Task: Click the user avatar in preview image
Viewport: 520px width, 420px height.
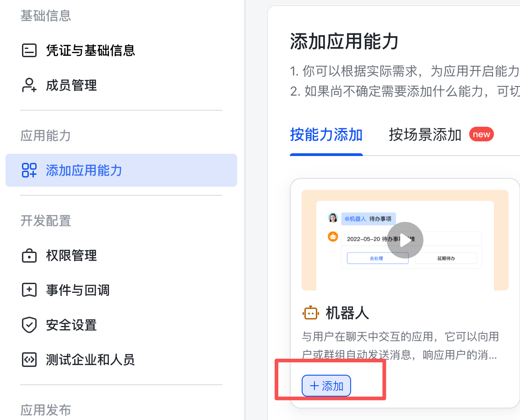Action: coord(333,218)
